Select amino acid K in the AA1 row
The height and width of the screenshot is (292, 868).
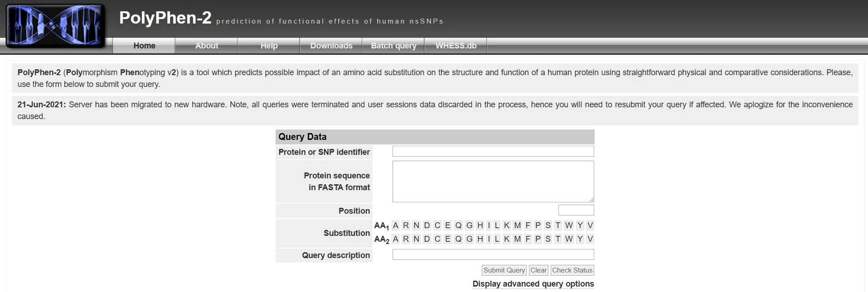click(x=507, y=225)
